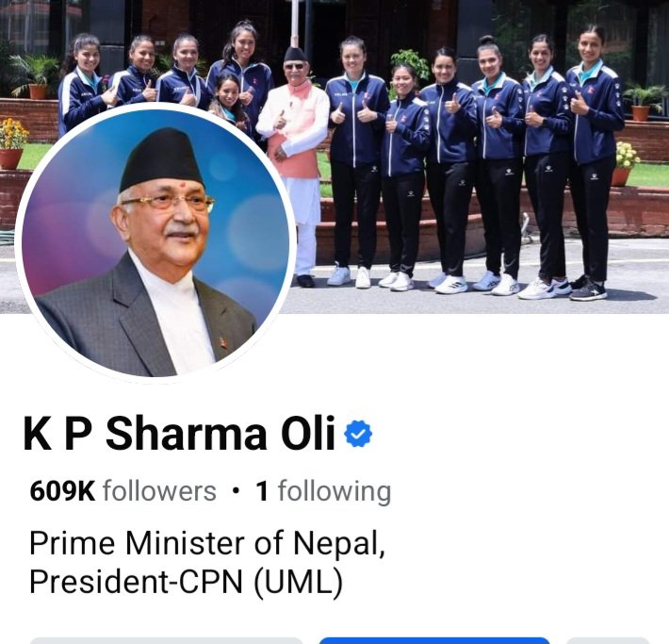
Task: Click the kneeling athlete in the cover photo
Action: pyautogui.click(x=228, y=100)
